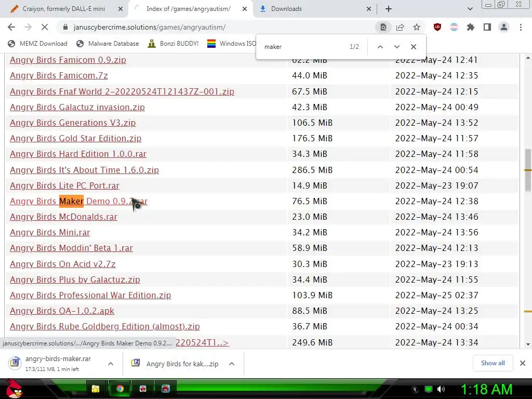Screen dimensions: 532x399
Task: Switch to the Craiyon, formerly DALL-E mini tab
Action: tap(64, 9)
